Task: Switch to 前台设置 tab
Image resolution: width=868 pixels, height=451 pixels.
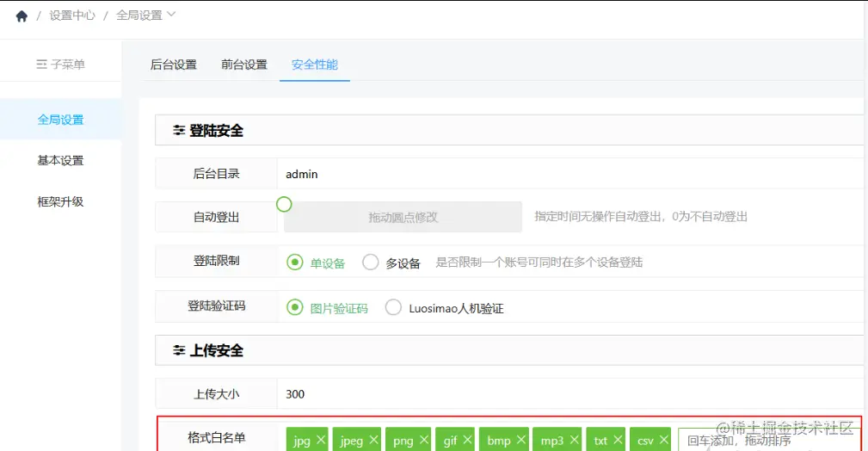Action: [x=244, y=65]
